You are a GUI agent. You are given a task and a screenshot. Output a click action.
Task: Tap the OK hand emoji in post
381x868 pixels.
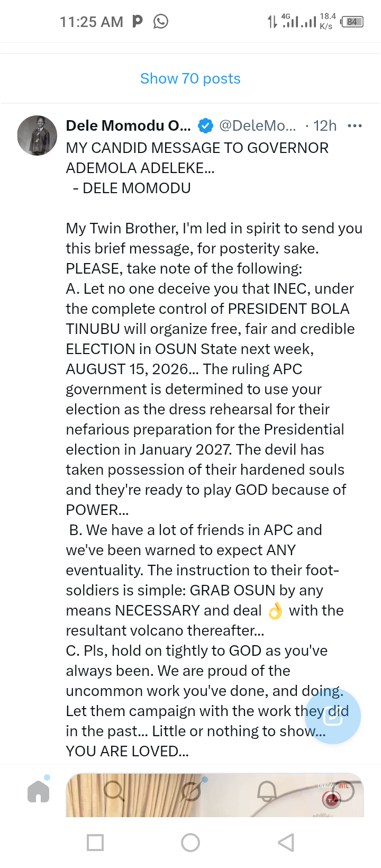click(x=275, y=611)
